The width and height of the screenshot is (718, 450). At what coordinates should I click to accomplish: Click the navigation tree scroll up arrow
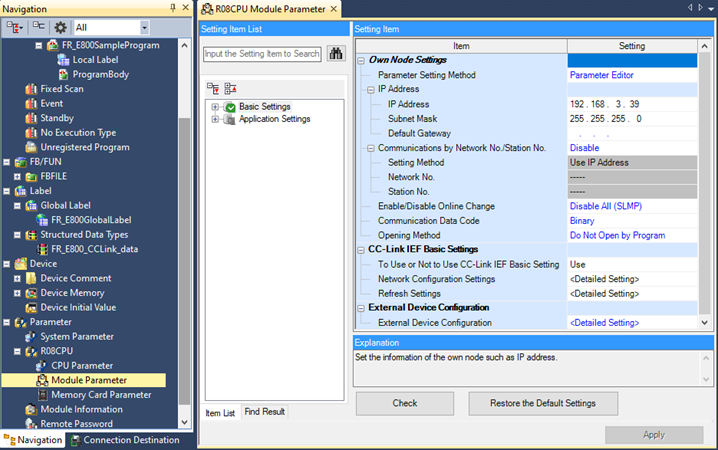click(x=184, y=45)
